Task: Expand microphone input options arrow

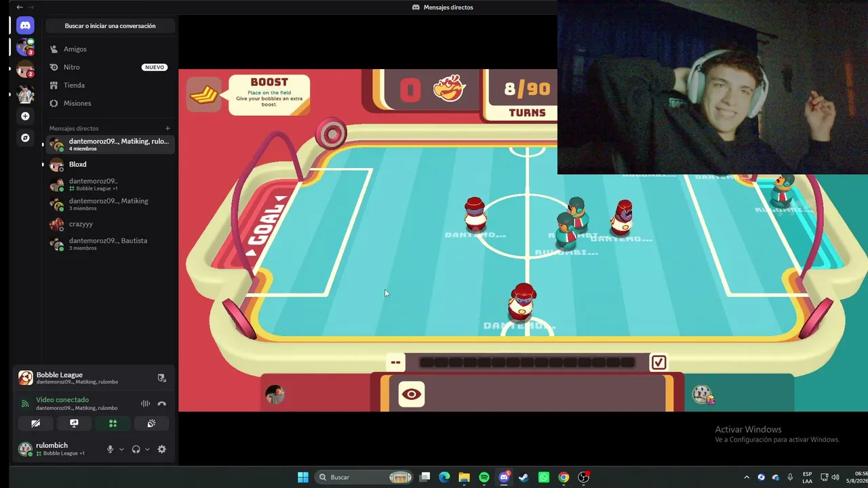Action: click(121, 449)
